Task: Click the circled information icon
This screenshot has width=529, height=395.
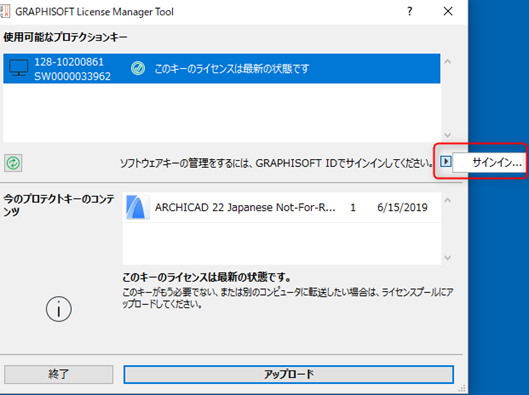Action: click(x=59, y=309)
